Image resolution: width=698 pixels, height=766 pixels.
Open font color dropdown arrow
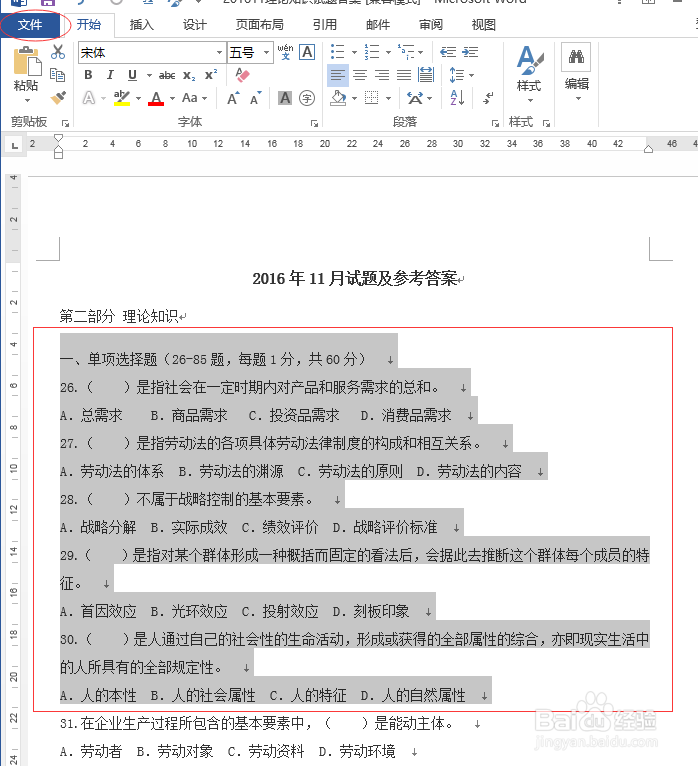[x=172, y=98]
